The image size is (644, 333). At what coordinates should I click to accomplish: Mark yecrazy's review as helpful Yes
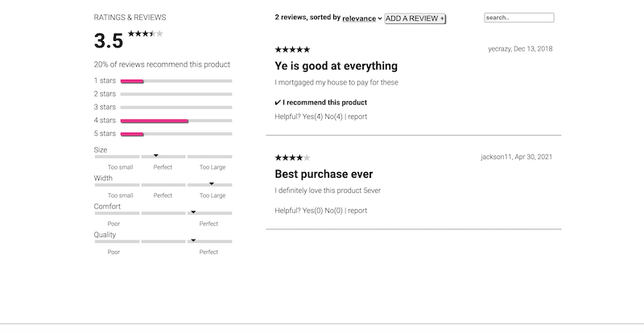coord(312,117)
